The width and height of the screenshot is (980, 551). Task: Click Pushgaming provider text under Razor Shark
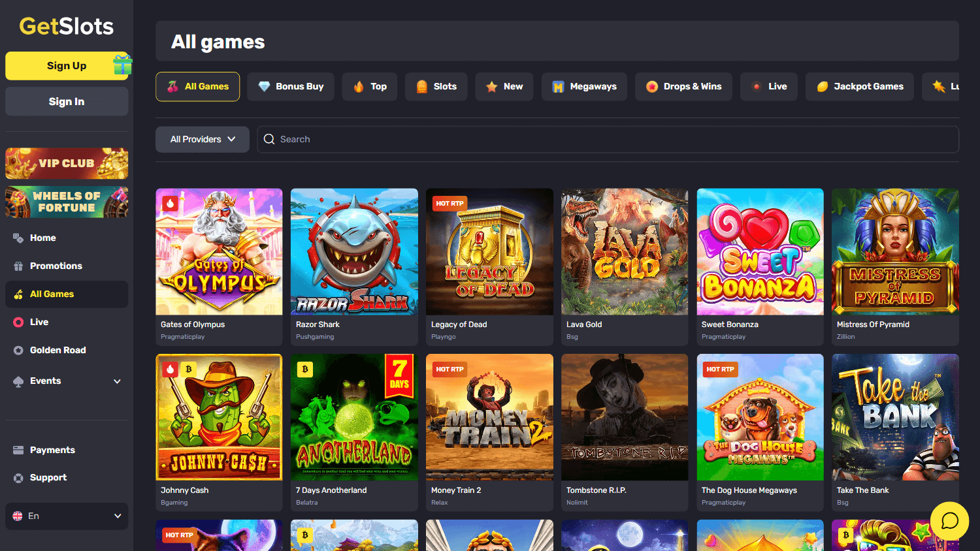pyautogui.click(x=315, y=337)
